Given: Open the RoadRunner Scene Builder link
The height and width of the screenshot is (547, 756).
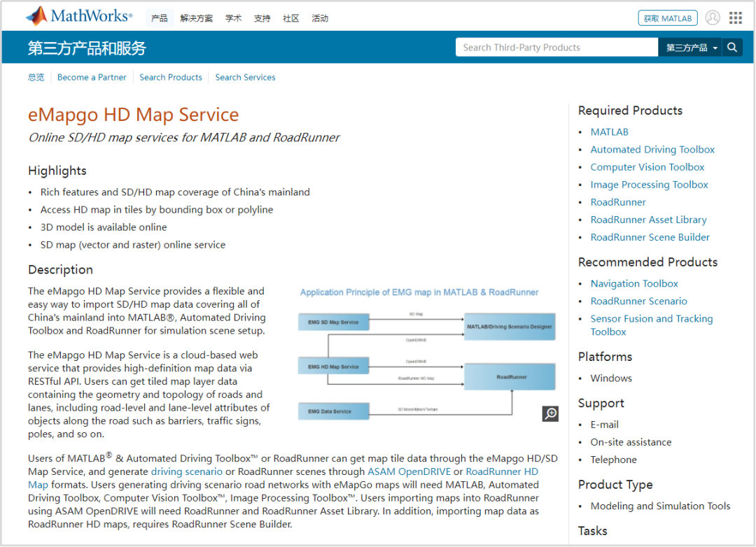Looking at the screenshot, I should [650, 237].
